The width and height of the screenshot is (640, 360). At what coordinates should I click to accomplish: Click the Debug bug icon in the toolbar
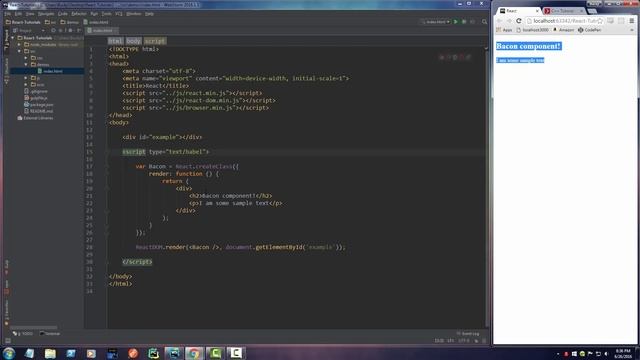464,22
